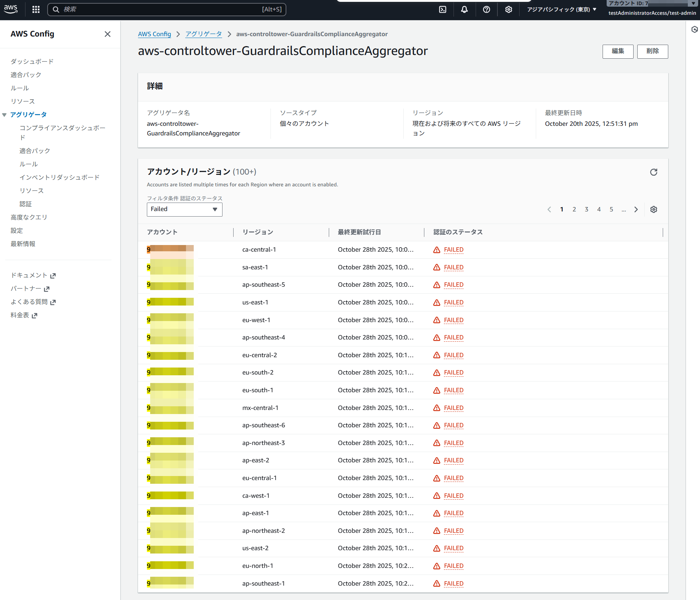Collapse the アグリゲータ navigation section
This screenshot has height=600, width=700.
pyautogui.click(x=4, y=115)
